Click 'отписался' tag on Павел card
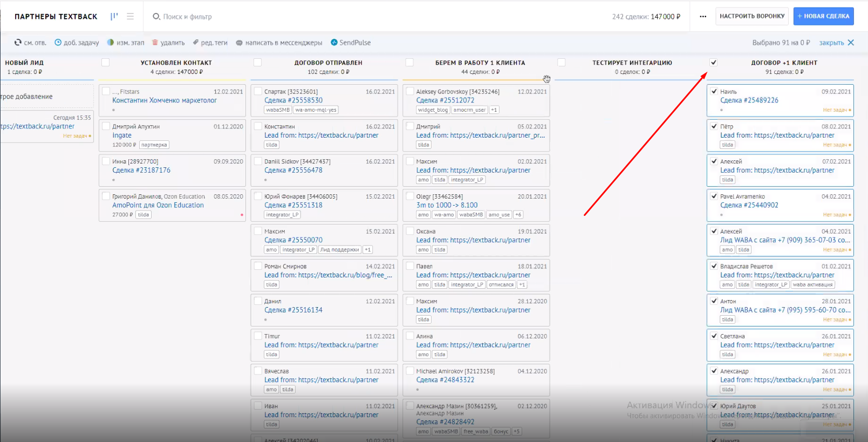The image size is (868, 442). [501, 284]
